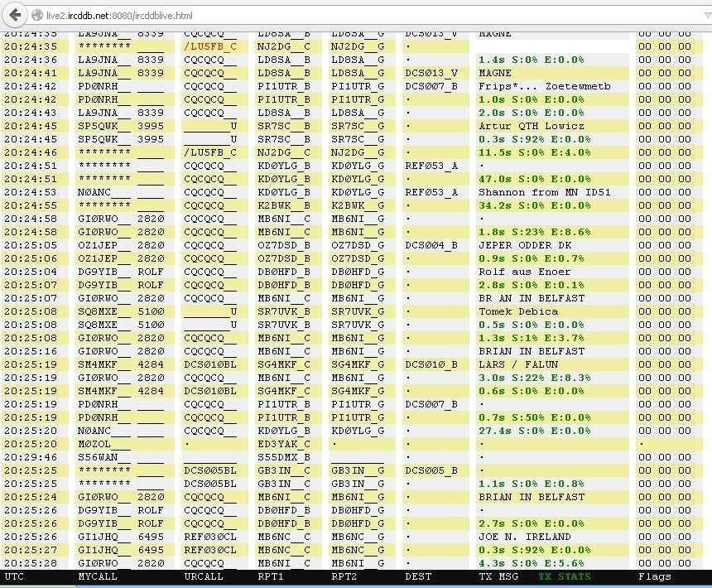Click the 'Shannon from MN ID51' message
The image size is (712, 588).
(x=544, y=192)
